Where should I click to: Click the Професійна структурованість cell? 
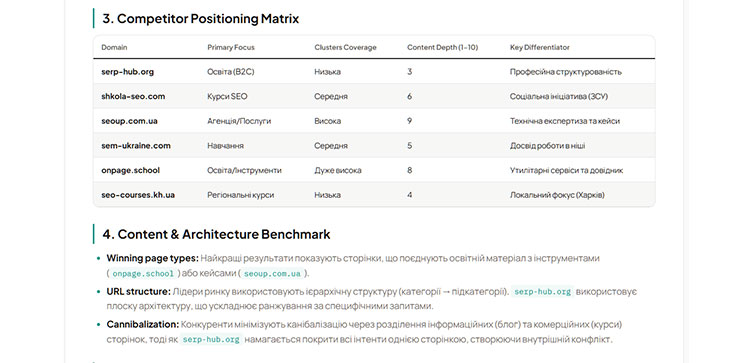565,72
